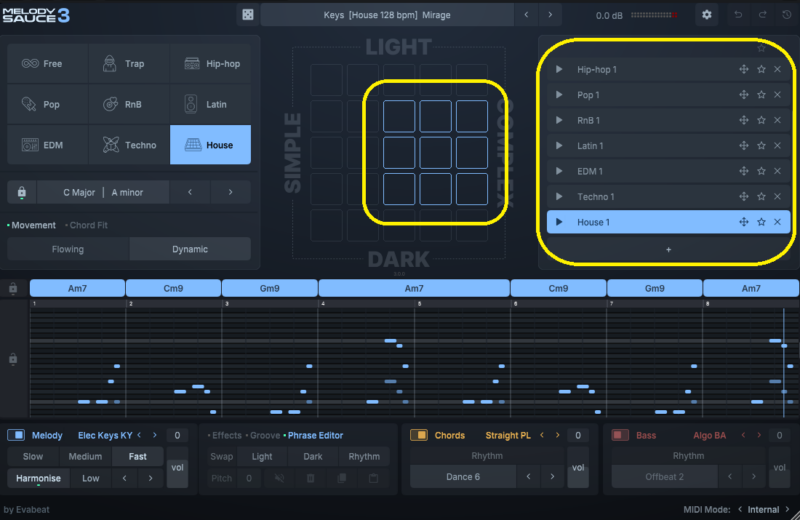Switch to the Chord Fit tab
This screenshot has width=800, height=520.
tap(91, 225)
